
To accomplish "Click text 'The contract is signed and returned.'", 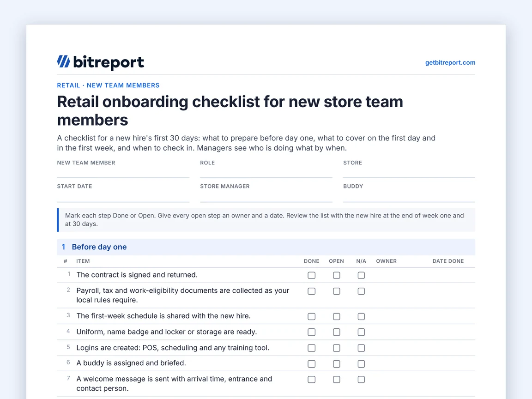I will click(137, 275).
